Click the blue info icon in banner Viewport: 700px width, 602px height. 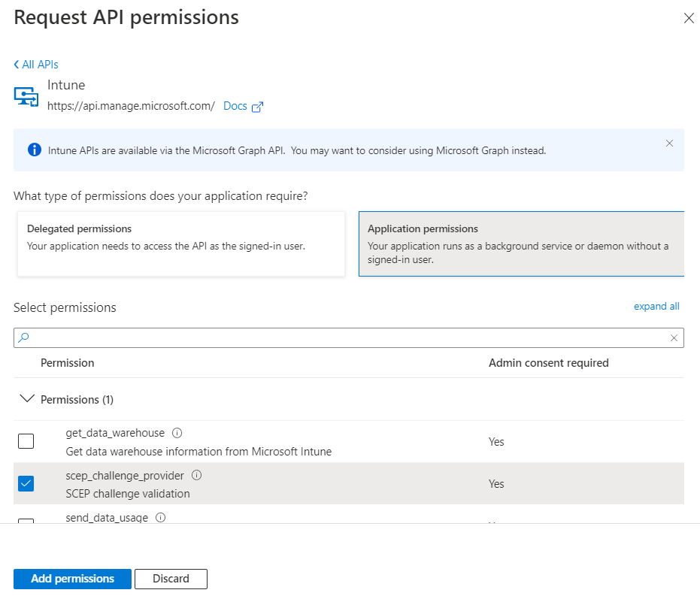click(x=35, y=150)
